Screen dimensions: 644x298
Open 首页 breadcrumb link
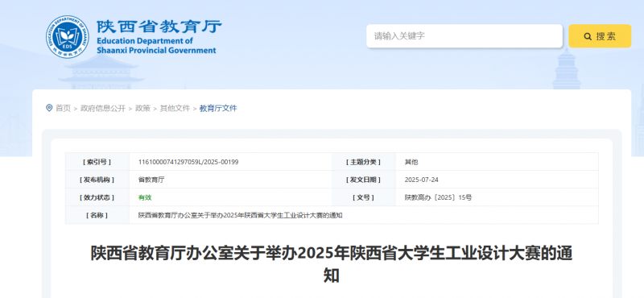click(64, 108)
